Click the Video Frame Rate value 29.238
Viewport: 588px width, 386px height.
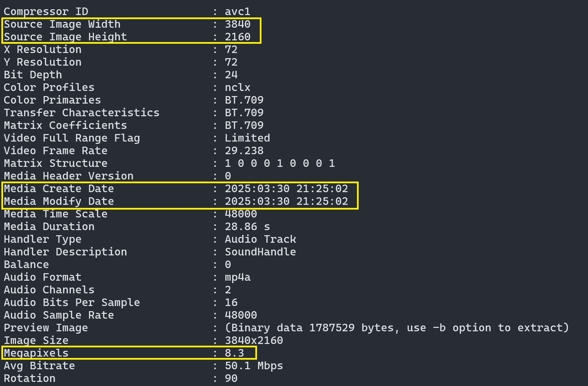click(244, 151)
